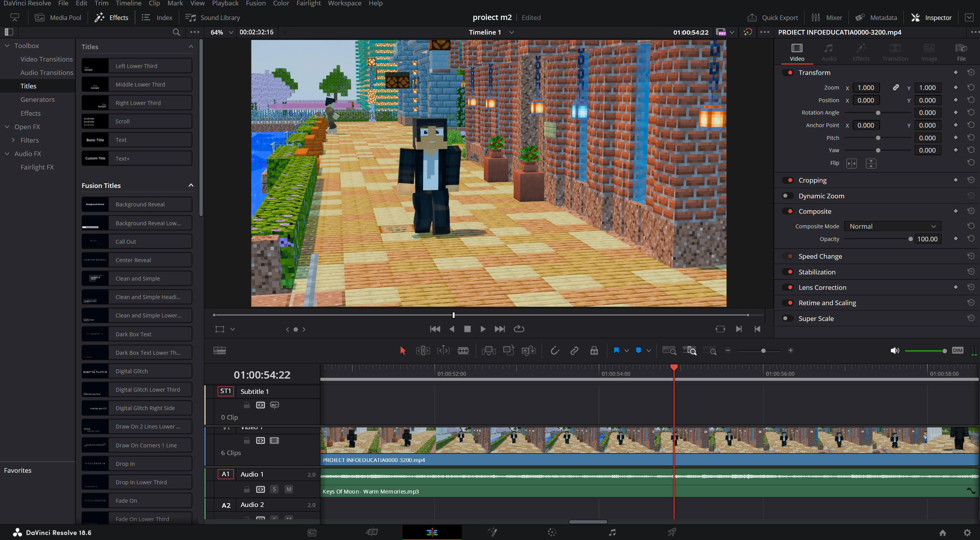Toggle Linked Selection chain icon
Image resolution: width=980 pixels, height=540 pixels.
pyautogui.click(x=574, y=351)
